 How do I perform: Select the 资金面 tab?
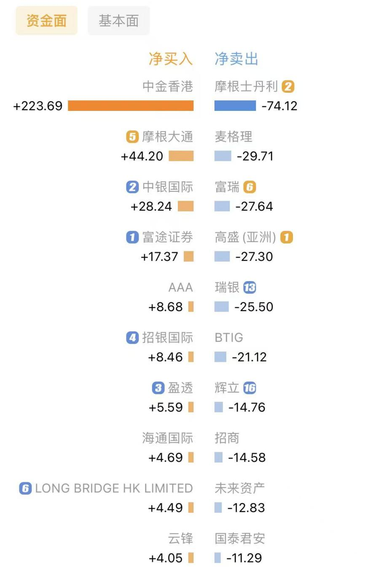46,20
